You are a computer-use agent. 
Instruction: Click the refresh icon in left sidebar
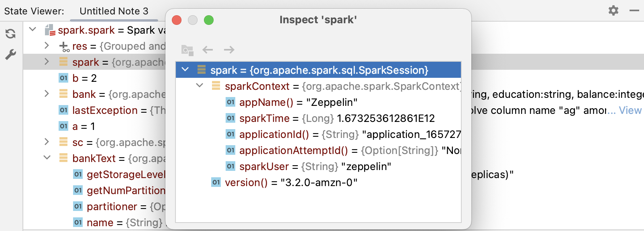click(x=11, y=34)
